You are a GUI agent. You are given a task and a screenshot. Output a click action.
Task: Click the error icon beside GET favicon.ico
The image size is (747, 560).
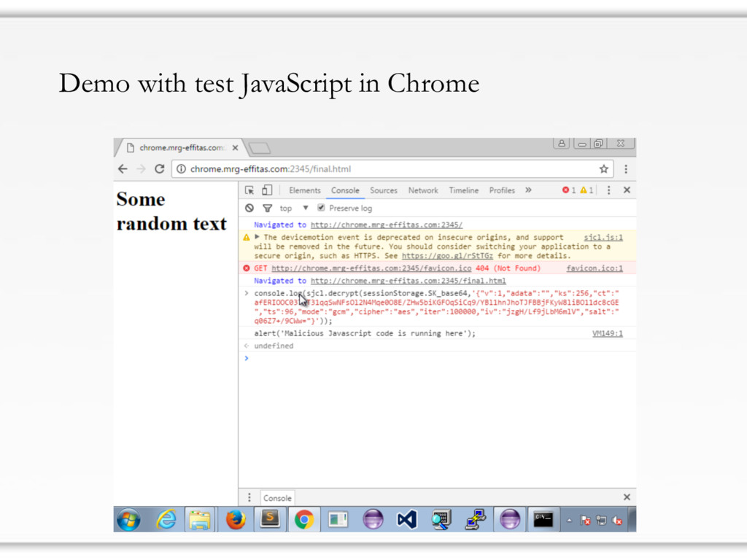(247, 268)
